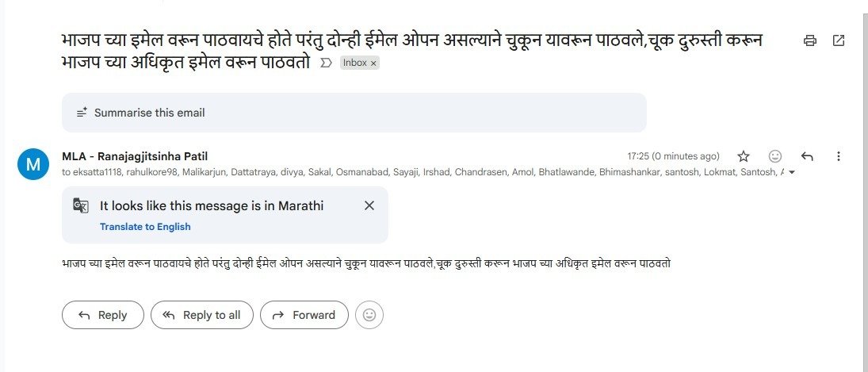Click the Summarise this email button
This screenshot has width=868, height=372.
click(x=354, y=113)
